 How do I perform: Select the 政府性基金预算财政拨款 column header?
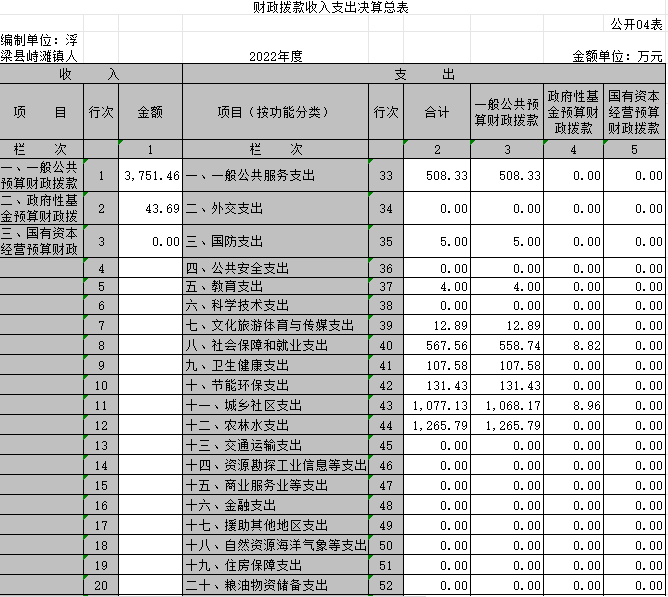click(574, 113)
